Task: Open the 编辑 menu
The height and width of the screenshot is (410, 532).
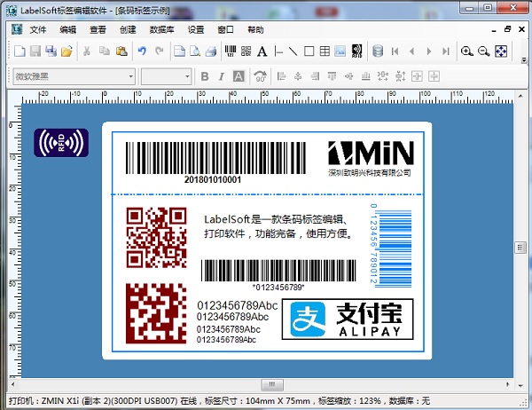Action: 68,30
